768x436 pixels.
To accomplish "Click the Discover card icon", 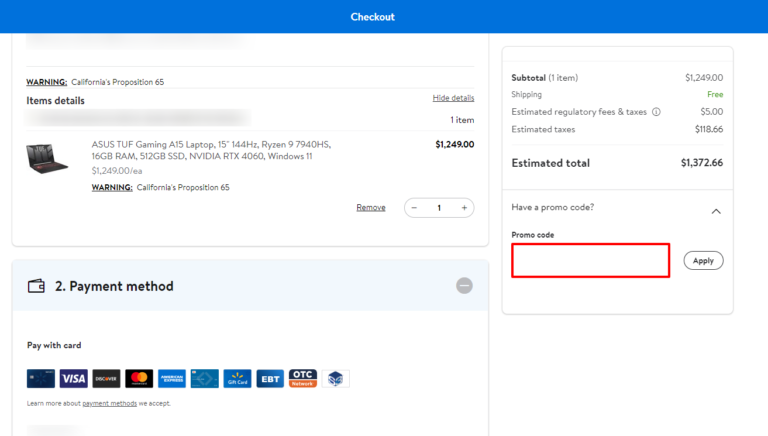I will click(x=106, y=379).
